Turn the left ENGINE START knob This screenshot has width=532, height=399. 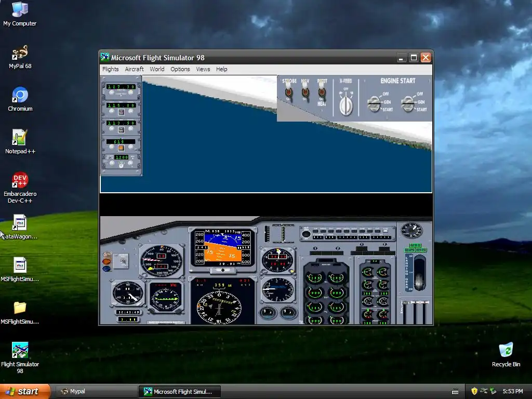(374, 104)
